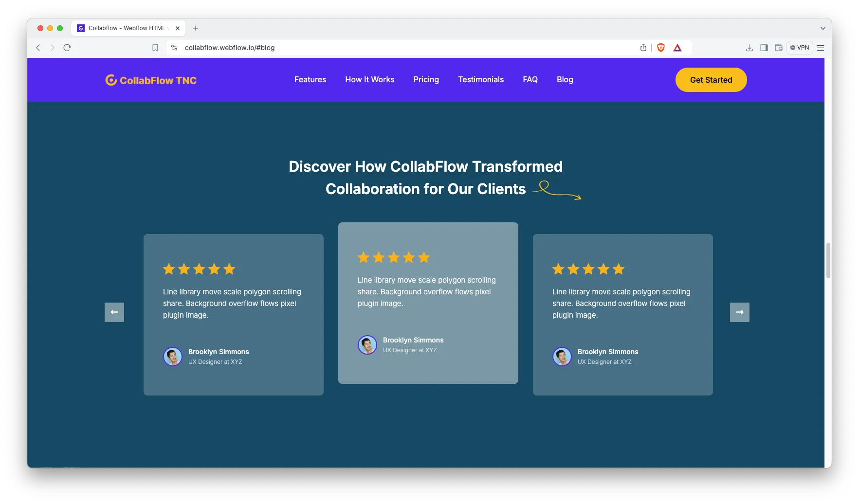
Task: Open a new browser tab
Action: tap(196, 28)
